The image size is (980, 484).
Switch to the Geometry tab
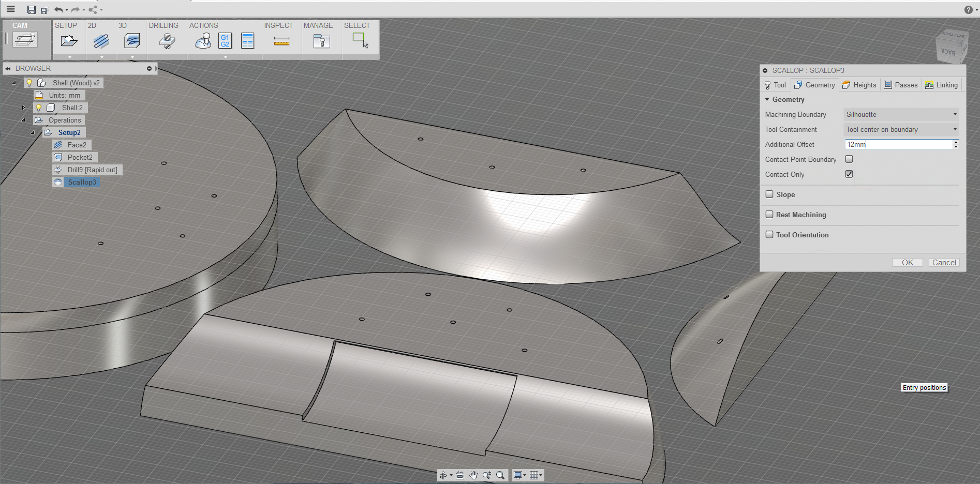(x=815, y=85)
